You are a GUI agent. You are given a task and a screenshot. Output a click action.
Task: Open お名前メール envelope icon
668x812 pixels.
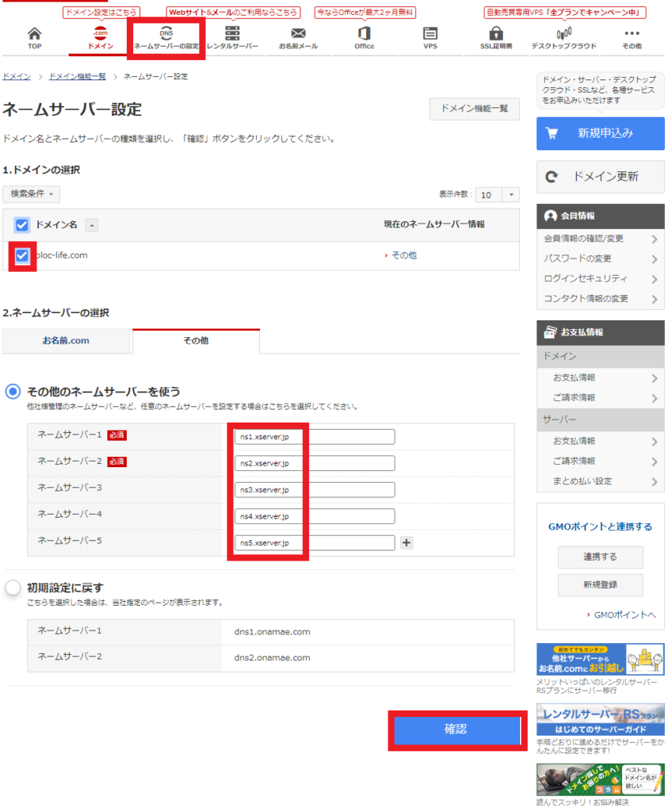(x=298, y=38)
